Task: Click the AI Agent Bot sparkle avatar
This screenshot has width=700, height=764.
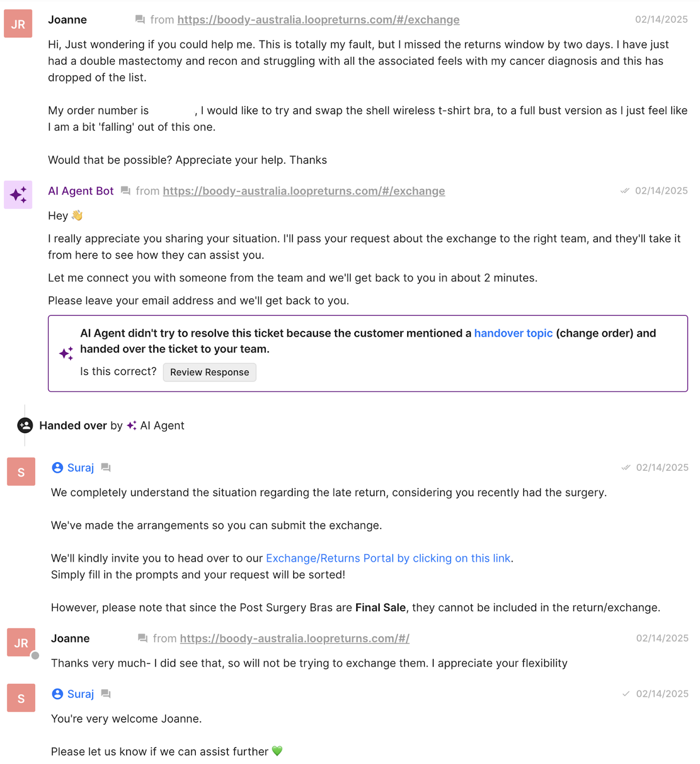Action: [18, 194]
